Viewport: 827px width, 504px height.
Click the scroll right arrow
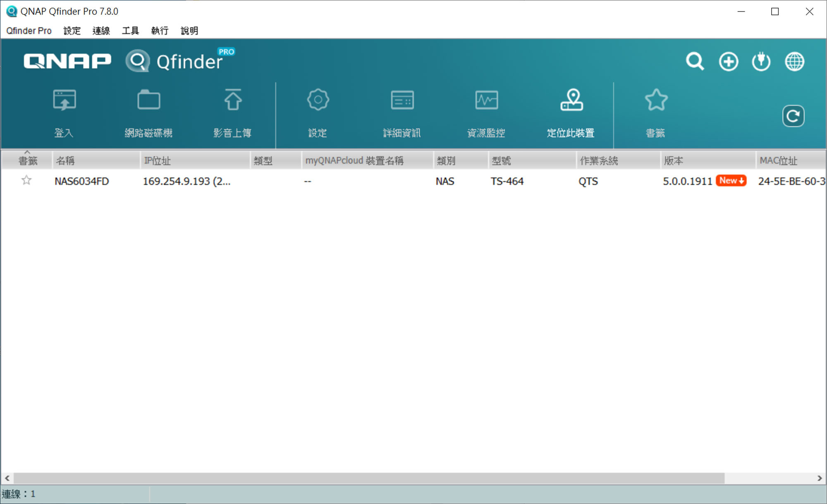click(820, 478)
